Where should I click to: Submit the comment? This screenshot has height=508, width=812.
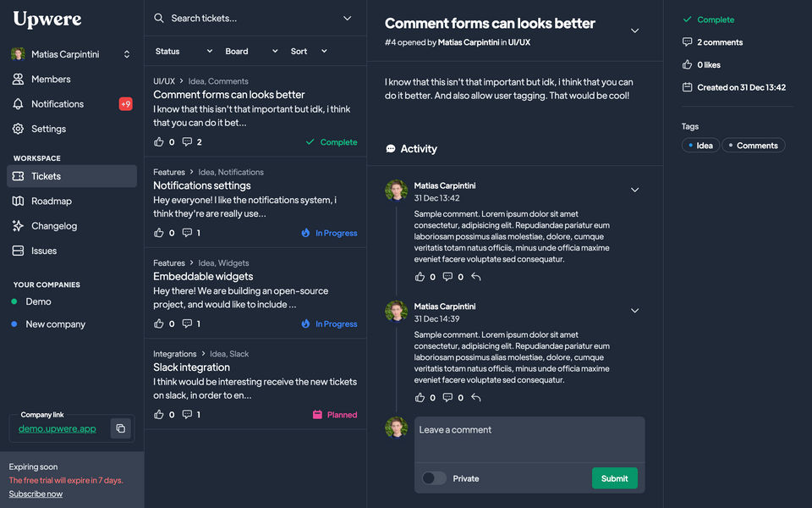point(614,478)
